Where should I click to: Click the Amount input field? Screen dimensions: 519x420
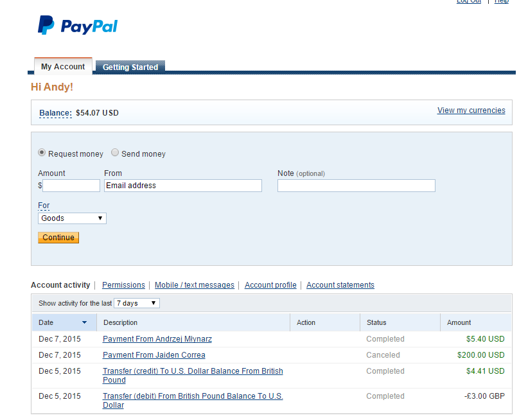71,186
